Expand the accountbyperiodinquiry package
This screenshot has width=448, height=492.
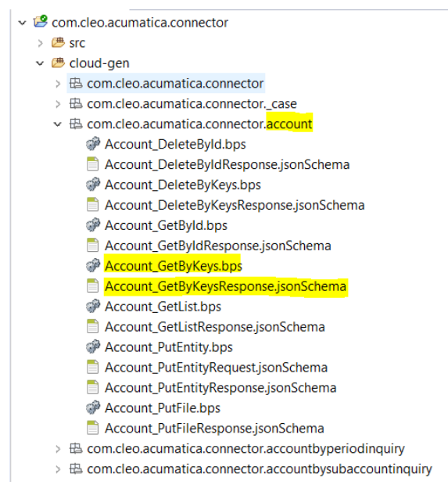(58, 449)
